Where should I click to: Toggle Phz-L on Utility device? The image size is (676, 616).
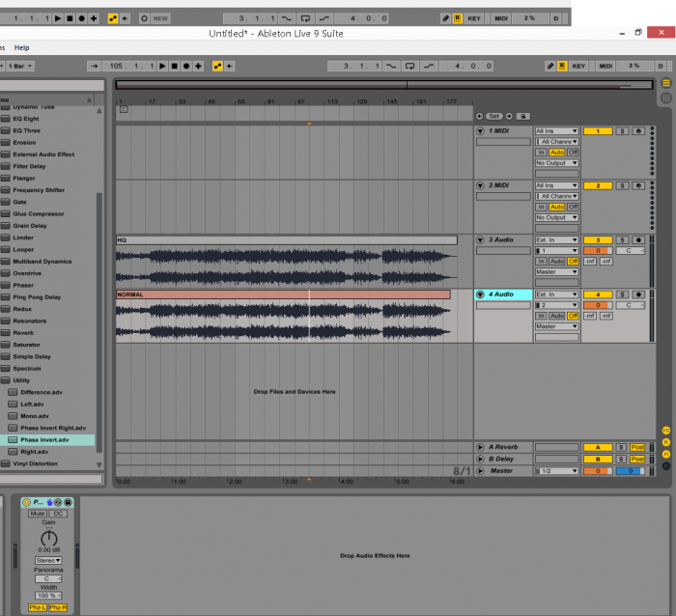[x=38, y=607]
